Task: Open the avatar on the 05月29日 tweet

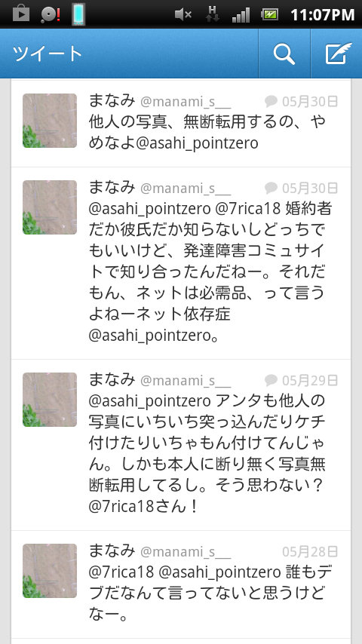Action: (50, 400)
